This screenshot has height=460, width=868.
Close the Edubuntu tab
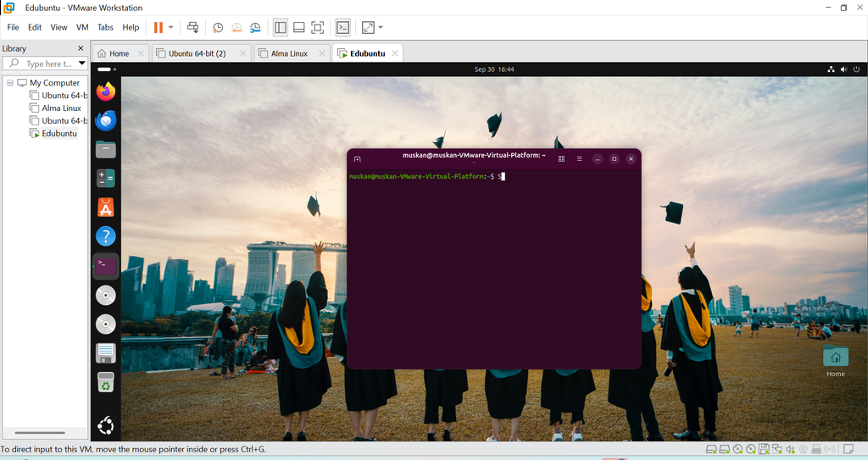395,53
